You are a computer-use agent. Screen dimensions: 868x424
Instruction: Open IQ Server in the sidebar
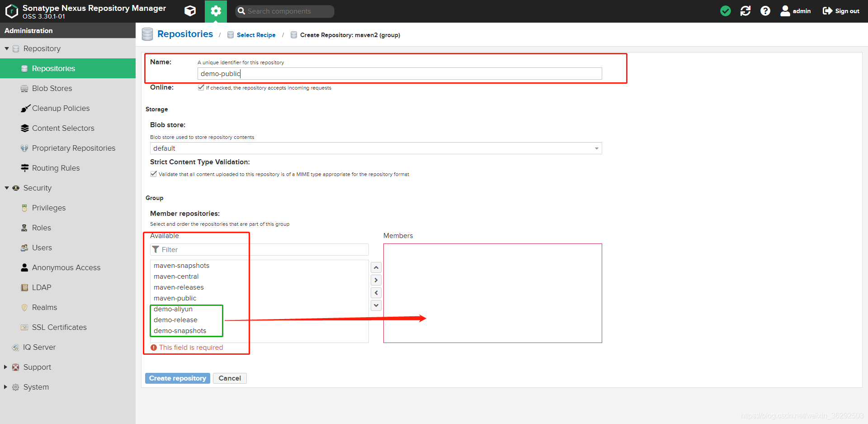tap(68, 347)
